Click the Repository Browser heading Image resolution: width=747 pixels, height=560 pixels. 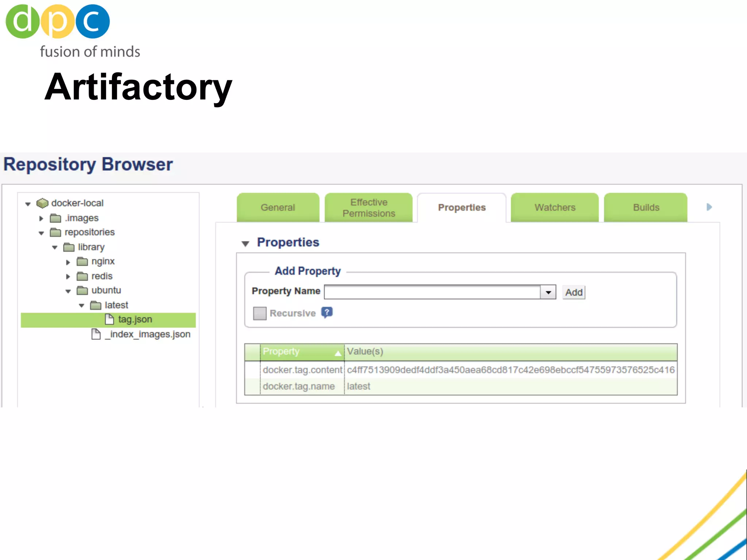tap(88, 164)
